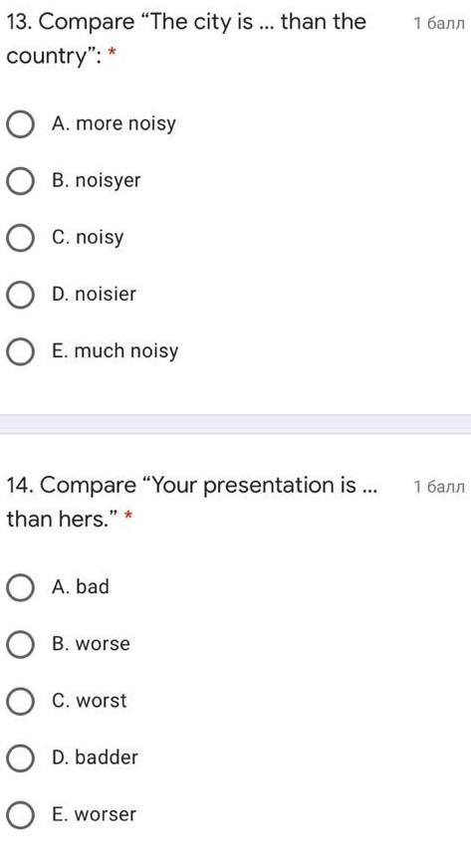Choose option E. worser

[x=21, y=815]
